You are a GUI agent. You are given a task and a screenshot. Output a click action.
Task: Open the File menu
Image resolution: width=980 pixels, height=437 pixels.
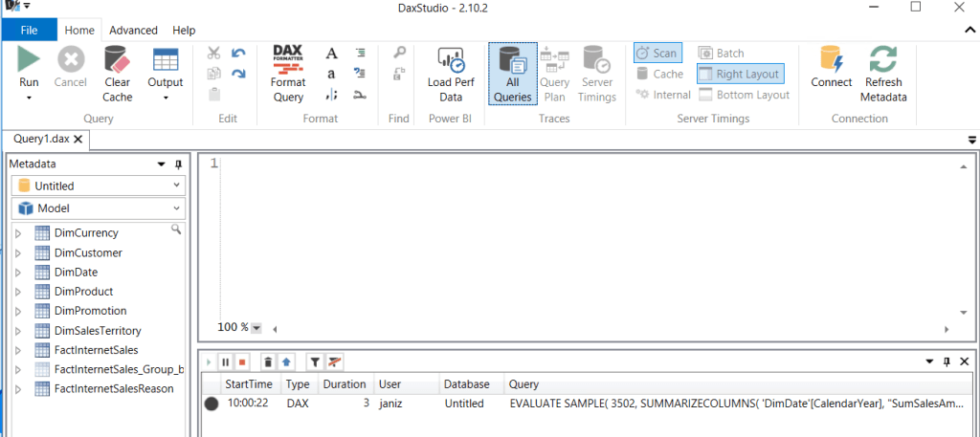pyautogui.click(x=29, y=31)
